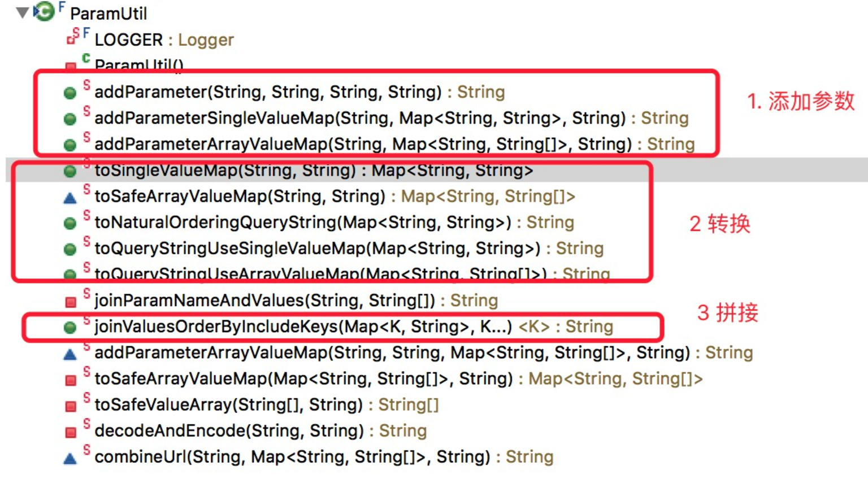The height and width of the screenshot is (479, 868).
Task: Select toNaturalOrderingQueryString method entry
Action: [334, 223]
